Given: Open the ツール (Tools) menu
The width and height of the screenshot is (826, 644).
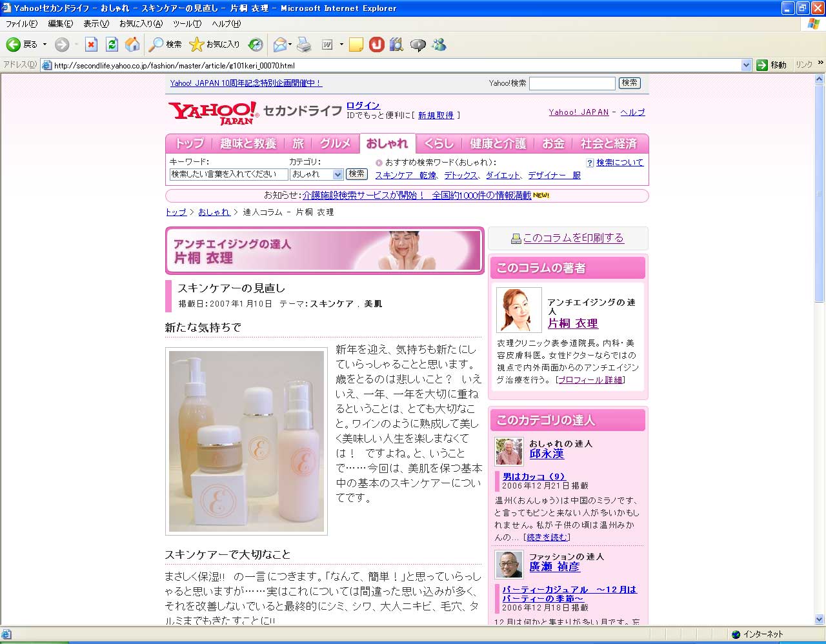Looking at the screenshot, I should pyautogui.click(x=186, y=24).
